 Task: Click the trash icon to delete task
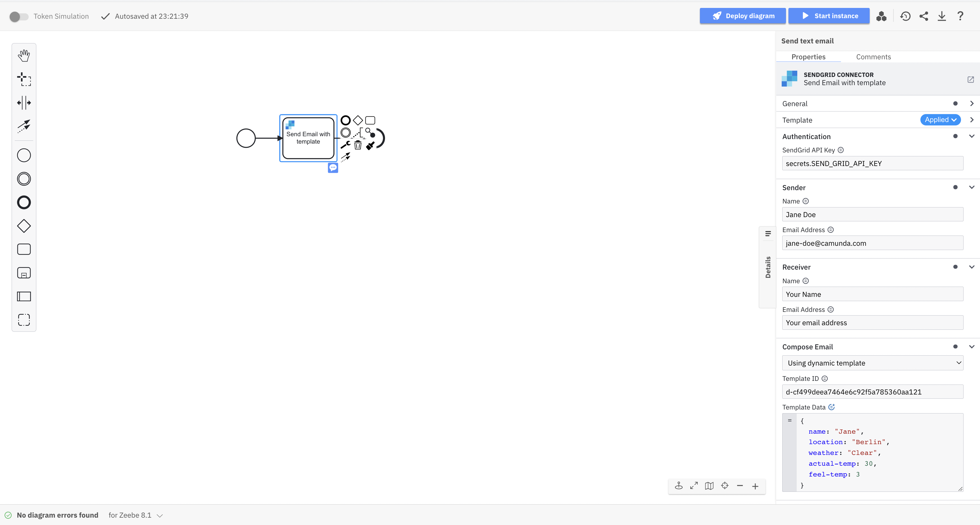[x=357, y=145]
